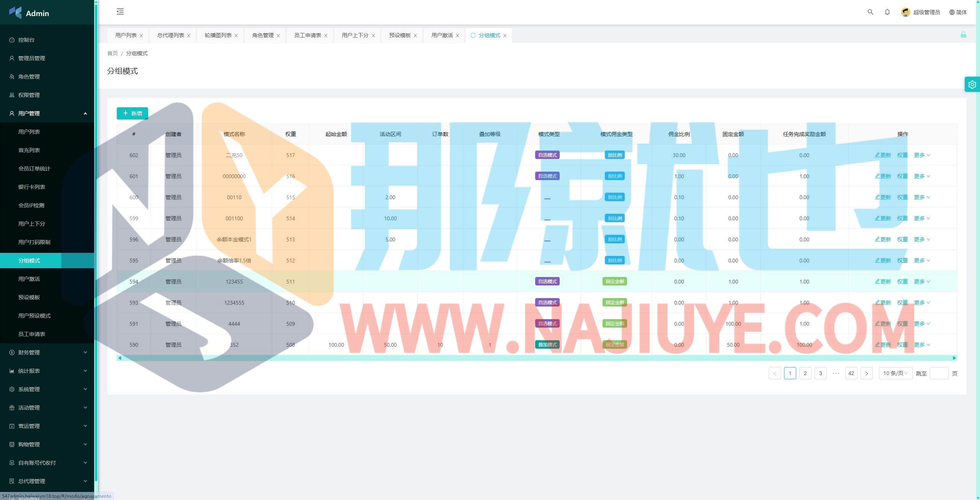Click the refresh icon on the 分组模式 tab
This screenshot has width=980, height=500.
pyautogui.click(x=473, y=35)
